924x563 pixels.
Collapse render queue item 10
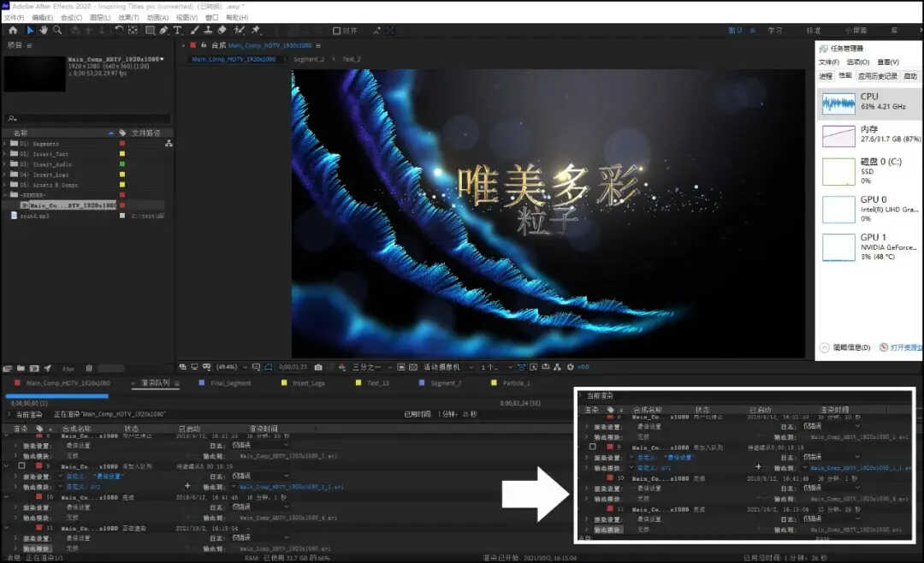click(7, 497)
